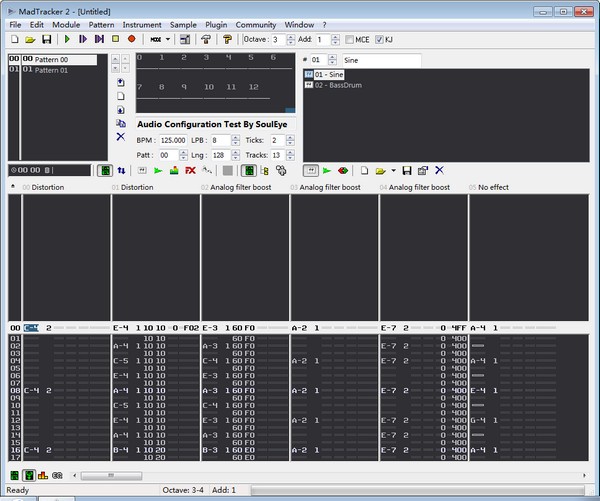Click the green Play button in the main toolbar

click(x=67, y=40)
